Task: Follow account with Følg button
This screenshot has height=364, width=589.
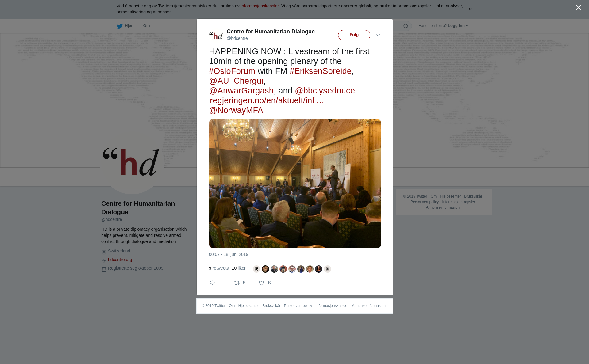Action: 354,35
